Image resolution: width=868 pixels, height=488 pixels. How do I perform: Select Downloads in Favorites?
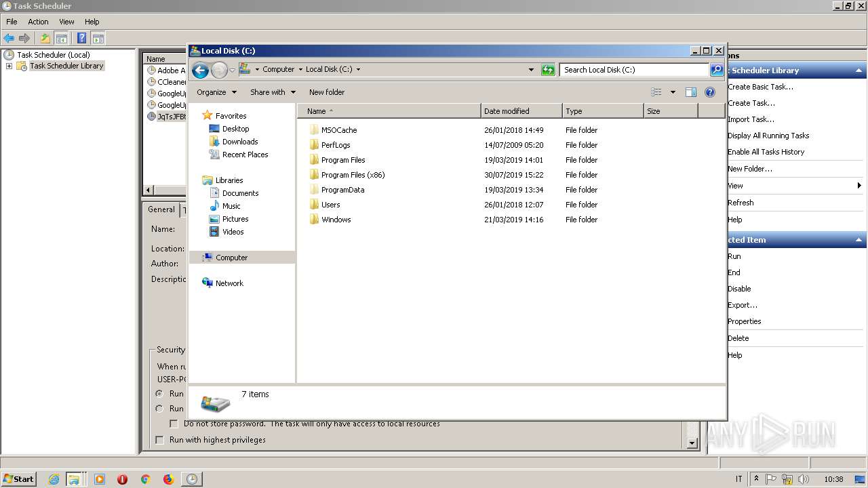point(240,142)
